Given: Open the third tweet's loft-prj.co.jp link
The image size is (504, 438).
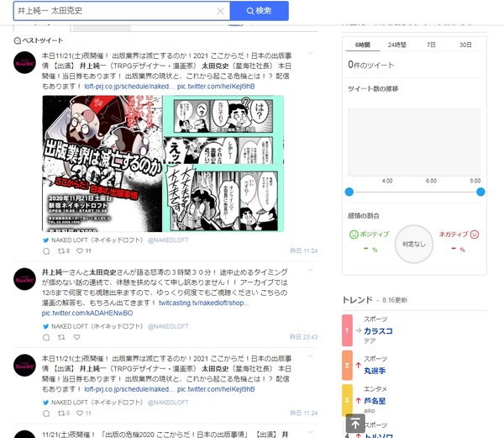Looking at the screenshot, I should pos(129,389).
